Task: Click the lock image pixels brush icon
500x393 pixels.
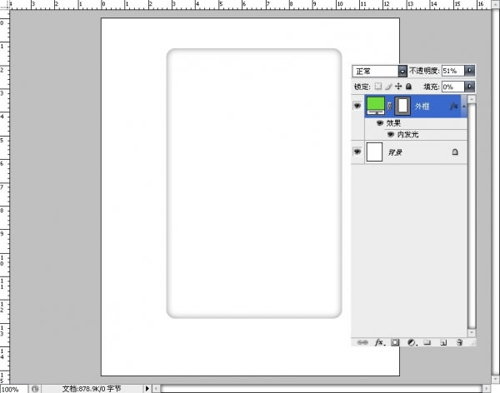Action: click(x=388, y=87)
